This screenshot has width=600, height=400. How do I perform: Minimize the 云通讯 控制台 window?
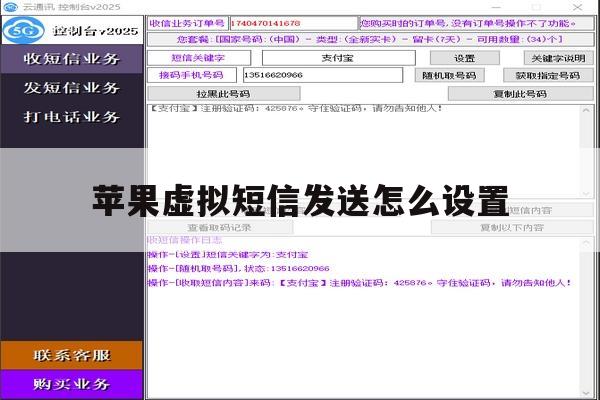[x=497, y=7]
